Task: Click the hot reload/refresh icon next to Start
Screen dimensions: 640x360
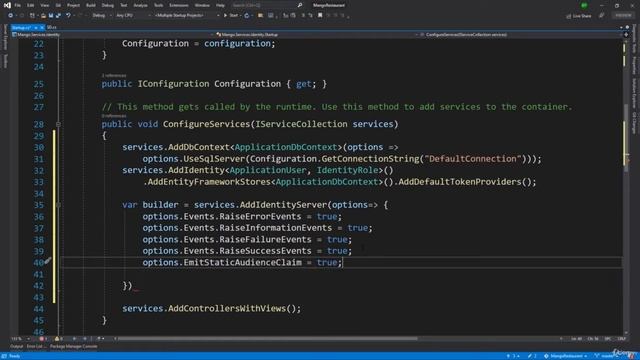Action: [247, 16]
